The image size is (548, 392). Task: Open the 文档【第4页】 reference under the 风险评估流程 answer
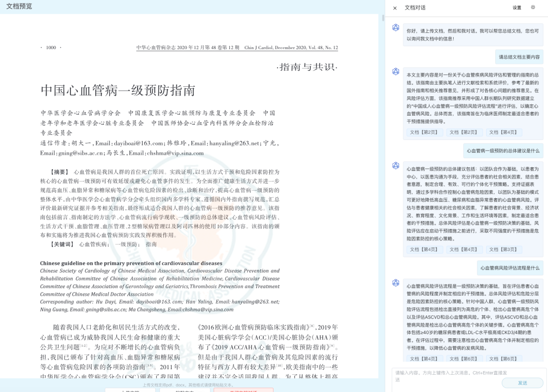424,359
